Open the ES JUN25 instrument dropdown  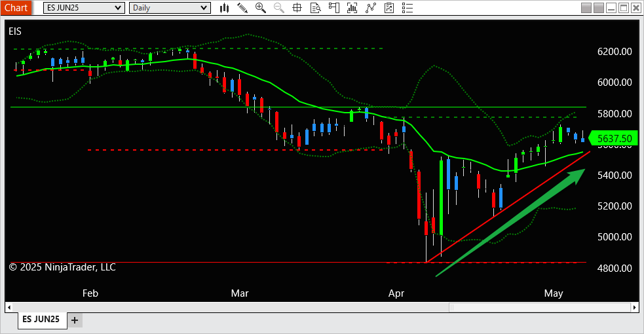(84, 8)
